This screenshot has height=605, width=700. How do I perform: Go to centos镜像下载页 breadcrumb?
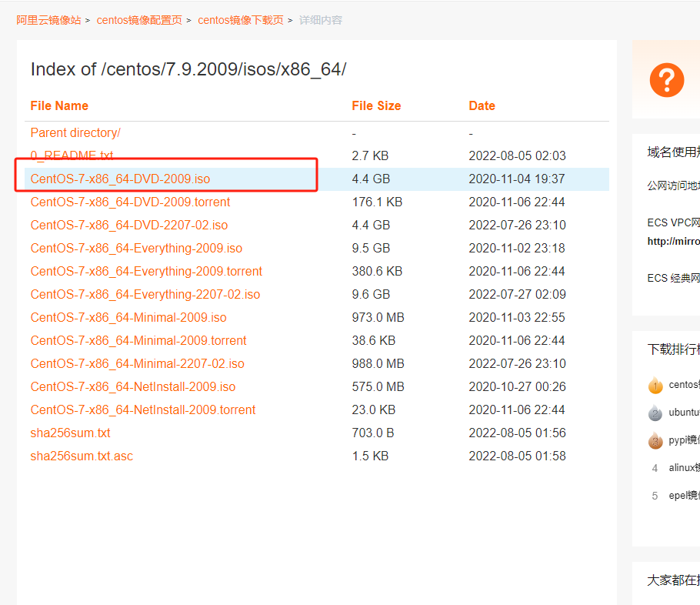241,20
